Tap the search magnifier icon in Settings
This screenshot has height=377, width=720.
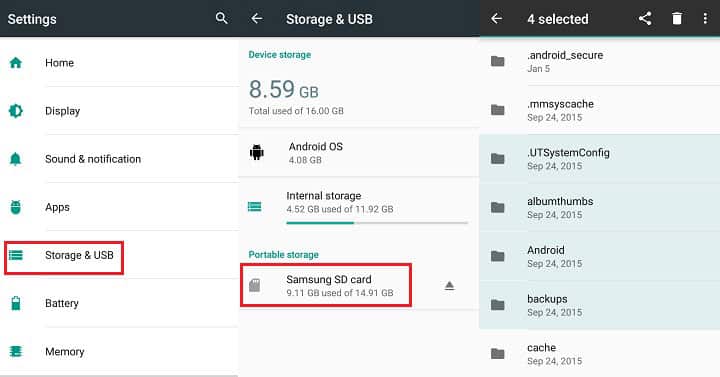221,18
